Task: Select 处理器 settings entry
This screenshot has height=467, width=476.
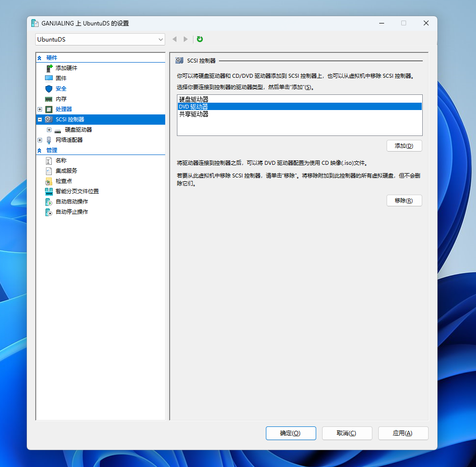Action: point(64,110)
